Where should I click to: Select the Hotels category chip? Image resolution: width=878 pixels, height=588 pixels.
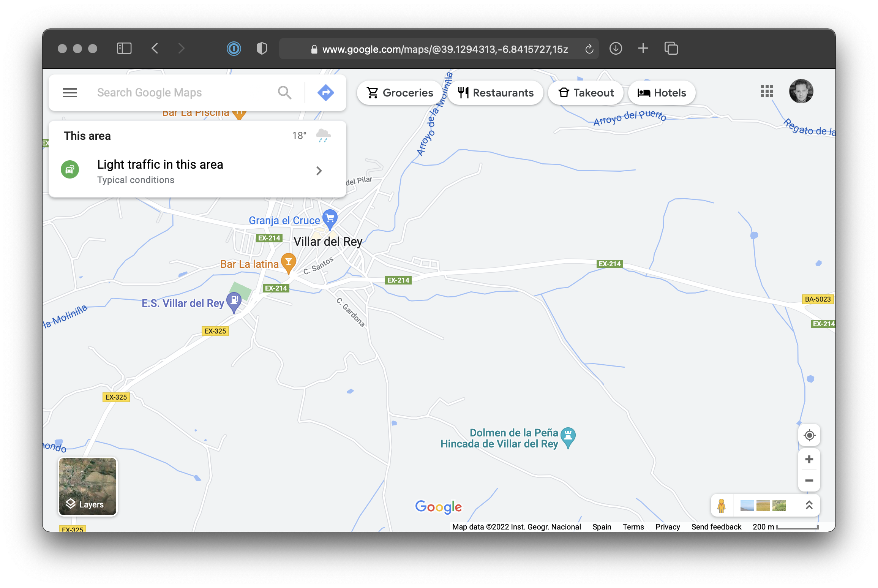(662, 93)
